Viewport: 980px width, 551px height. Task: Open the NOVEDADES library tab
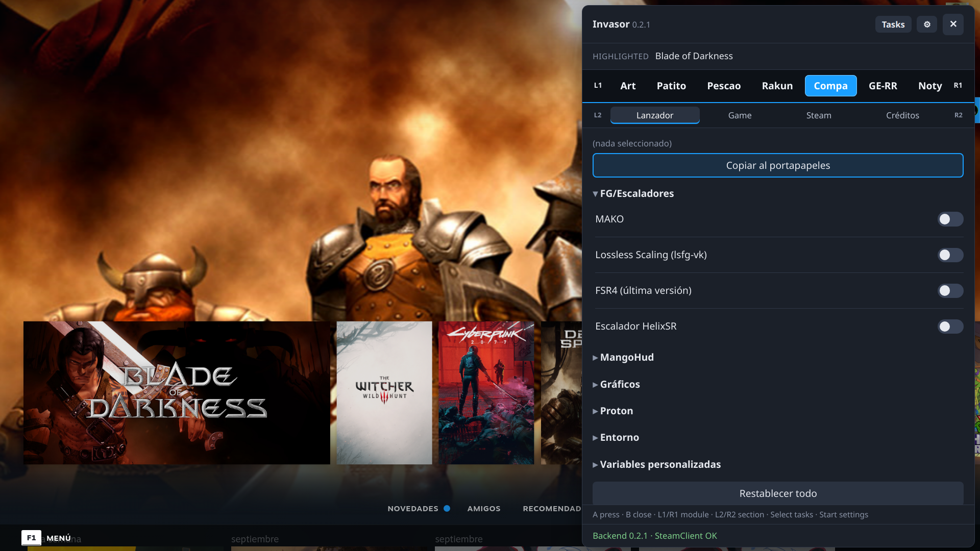pyautogui.click(x=413, y=509)
